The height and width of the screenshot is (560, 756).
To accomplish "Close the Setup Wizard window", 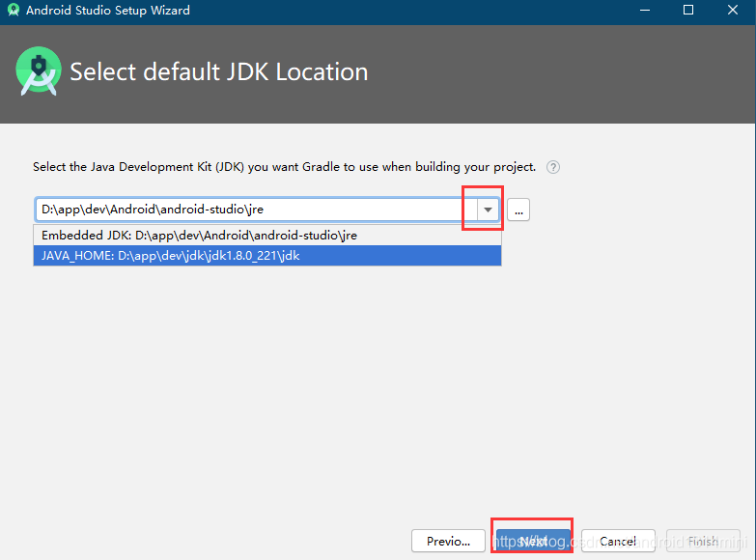I will tap(733, 10).
